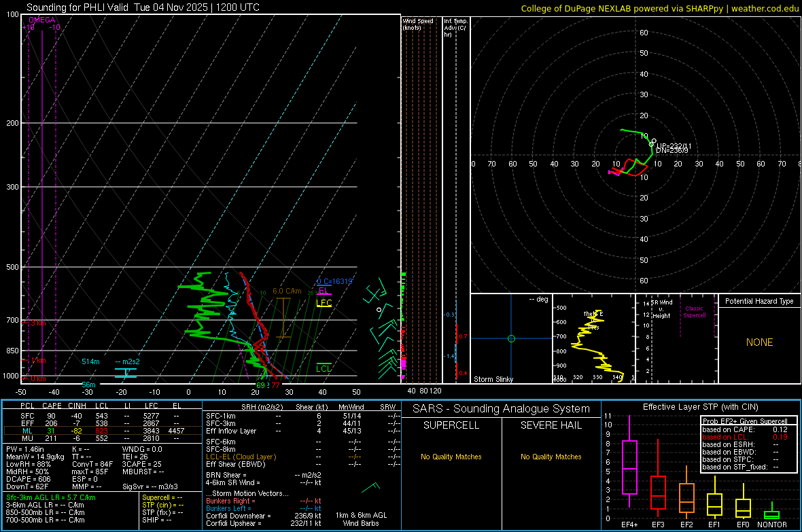Viewport: 802px width, 532px height.
Task: Select the 'PW = 1.46in' value
Action: tap(25, 449)
